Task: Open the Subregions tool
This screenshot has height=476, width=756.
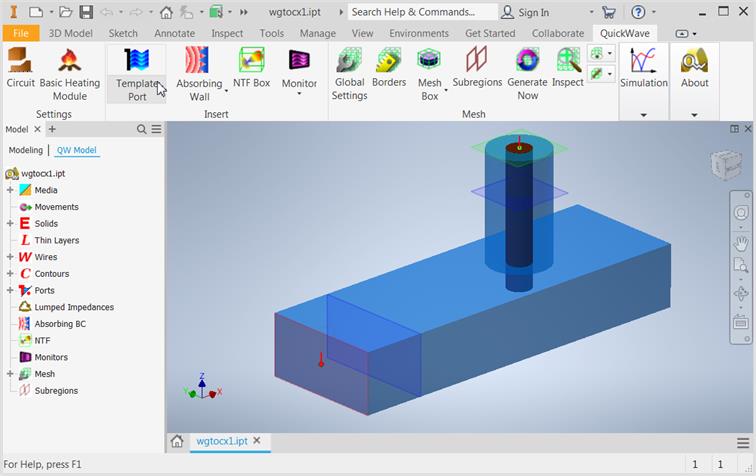Action: click(x=477, y=68)
